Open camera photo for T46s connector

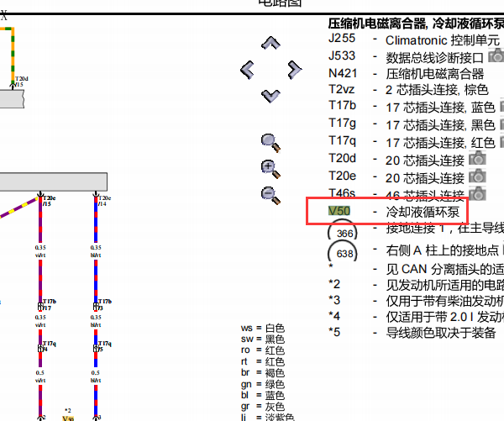[477, 193]
